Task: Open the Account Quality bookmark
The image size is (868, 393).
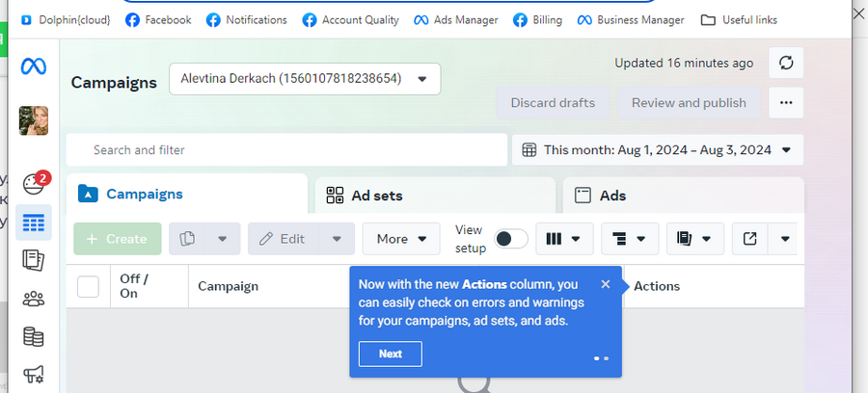Action: pyautogui.click(x=350, y=20)
